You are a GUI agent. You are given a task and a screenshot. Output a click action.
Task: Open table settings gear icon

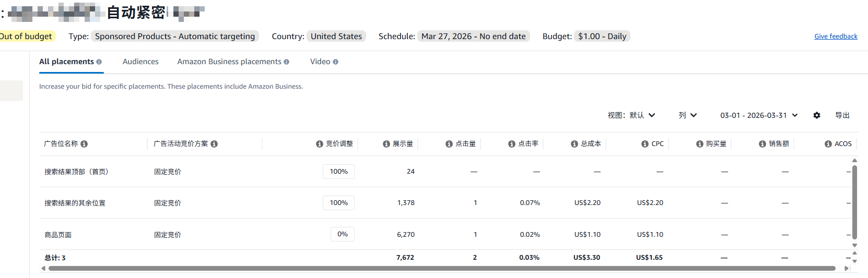point(817,115)
